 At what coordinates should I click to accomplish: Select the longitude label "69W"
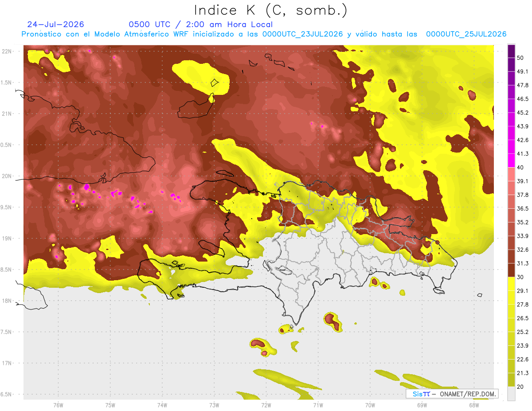click(422, 405)
